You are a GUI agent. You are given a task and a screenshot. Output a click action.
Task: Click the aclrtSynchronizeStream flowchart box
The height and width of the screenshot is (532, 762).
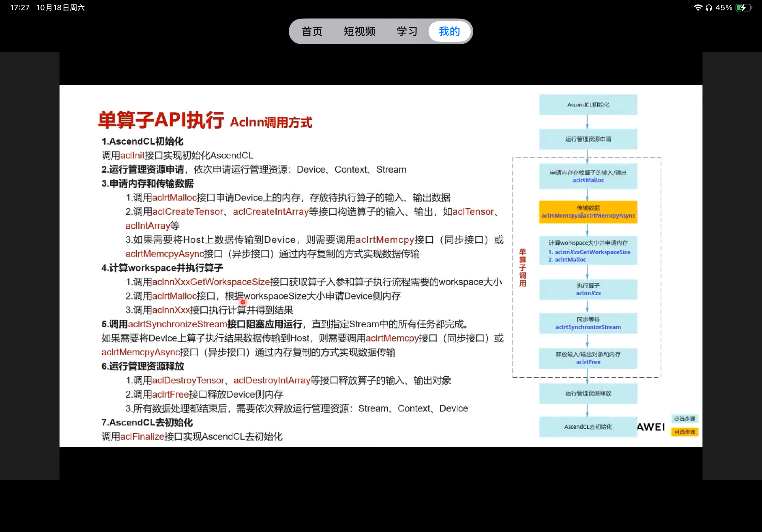click(588, 323)
